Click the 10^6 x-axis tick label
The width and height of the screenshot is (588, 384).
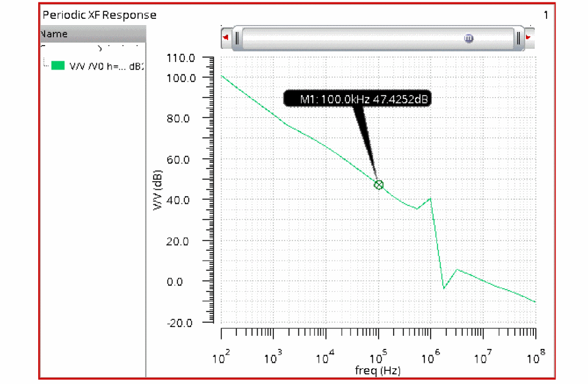point(431,356)
